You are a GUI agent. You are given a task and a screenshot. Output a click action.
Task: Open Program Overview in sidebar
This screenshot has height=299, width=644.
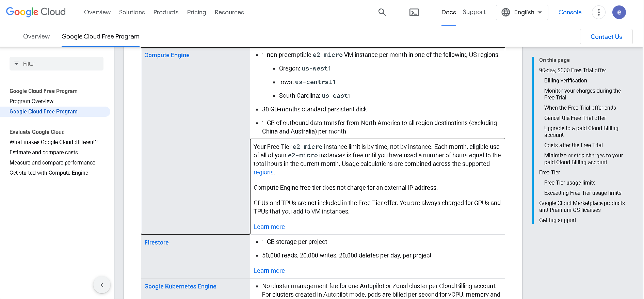(31, 101)
